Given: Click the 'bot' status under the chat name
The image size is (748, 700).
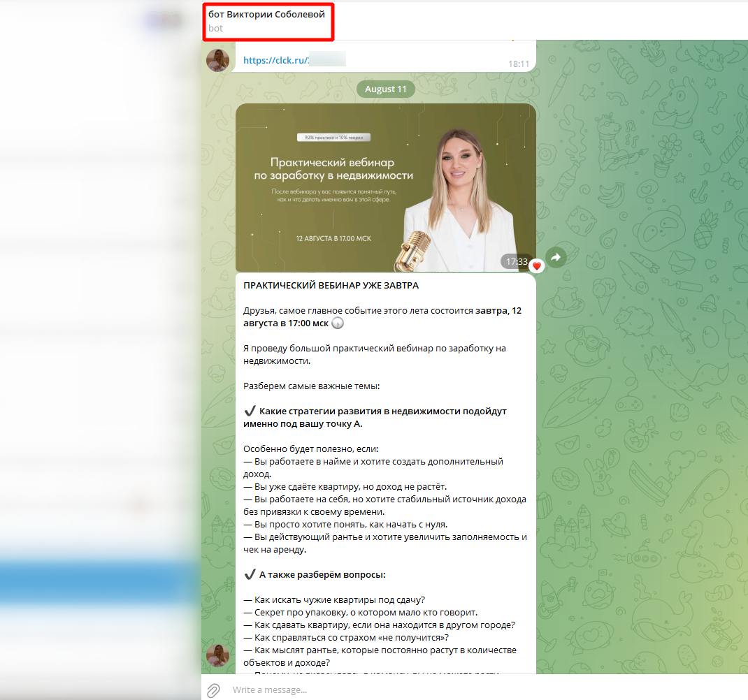Looking at the screenshot, I should tap(215, 29).
